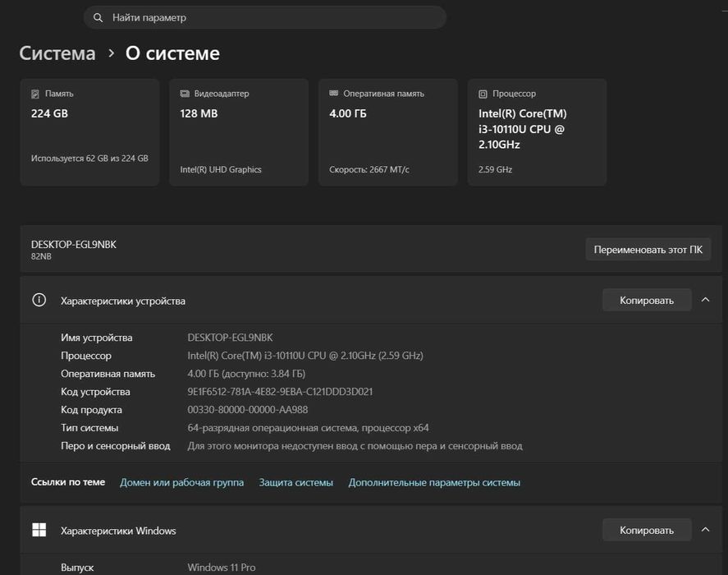Click the Выпуск label
The height and width of the screenshot is (575, 728).
pos(77,568)
